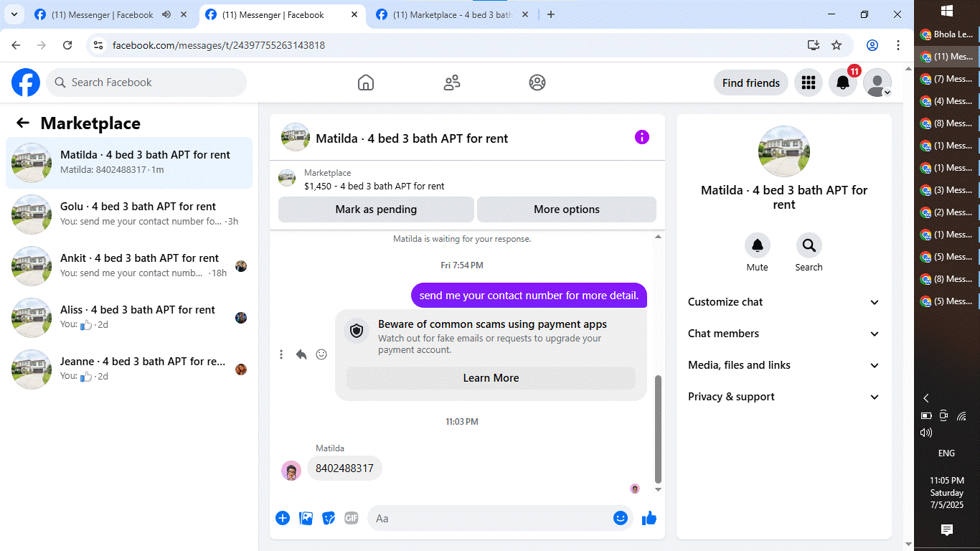Mute this conversation bell icon

click(758, 245)
